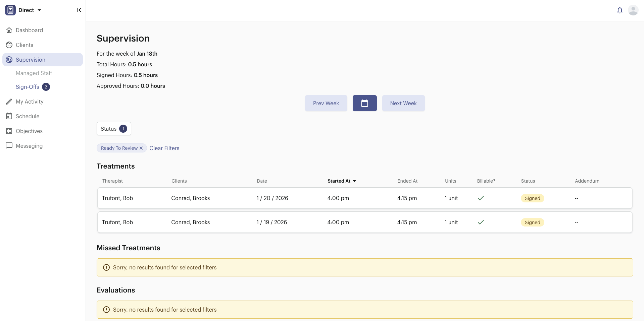Open the Status filter dropdown
Screen dimensions: 644x321
114,129
